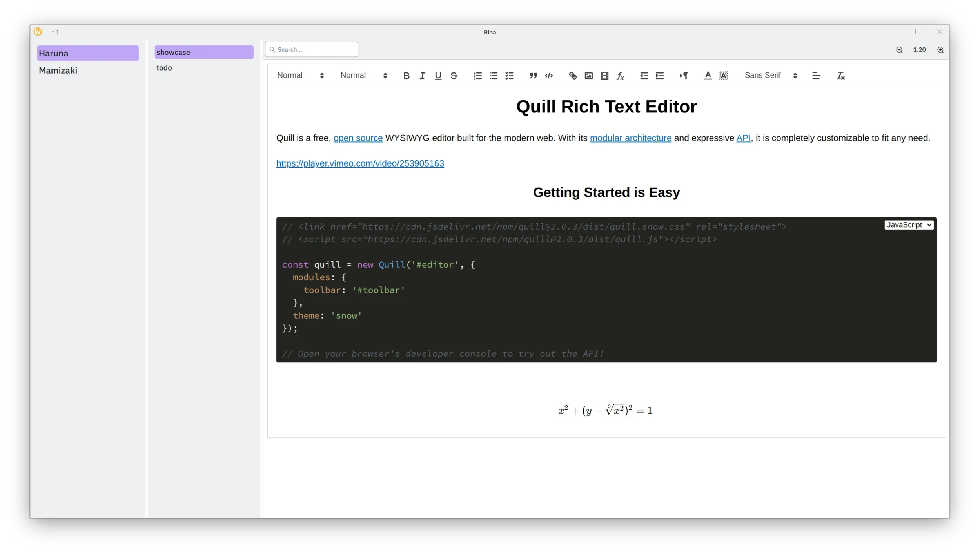980x554 pixels.
Task: Insert a math formula
Action: [x=620, y=76]
